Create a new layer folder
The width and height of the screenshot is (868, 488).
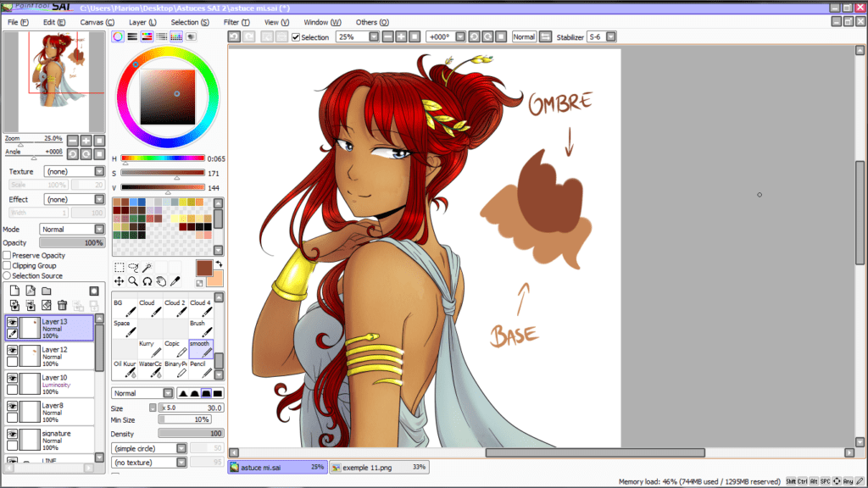pyautogui.click(x=47, y=291)
